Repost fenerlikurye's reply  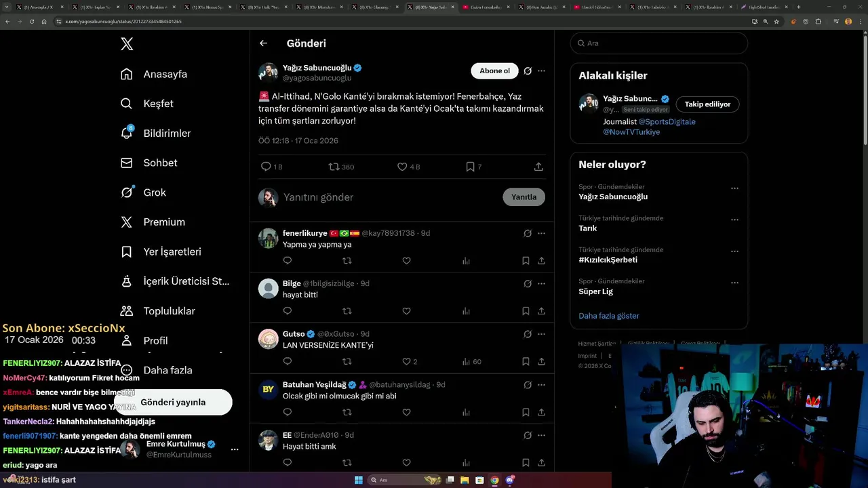coord(347,261)
